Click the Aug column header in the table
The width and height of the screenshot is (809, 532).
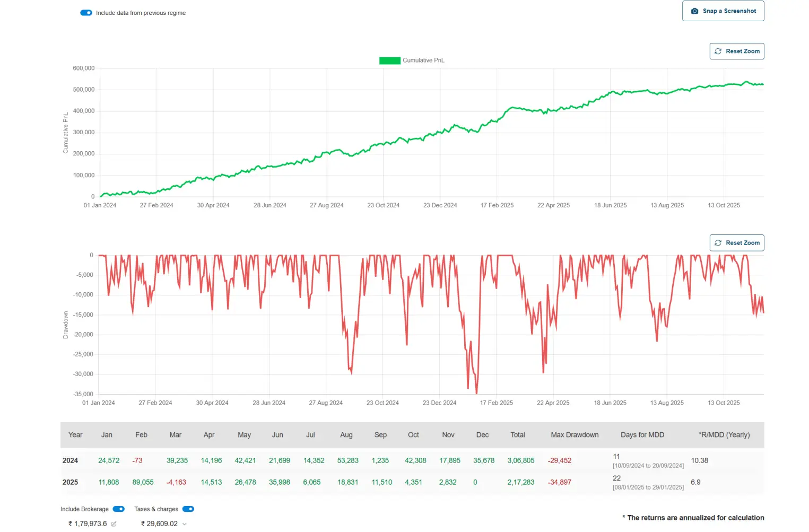[346, 434]
